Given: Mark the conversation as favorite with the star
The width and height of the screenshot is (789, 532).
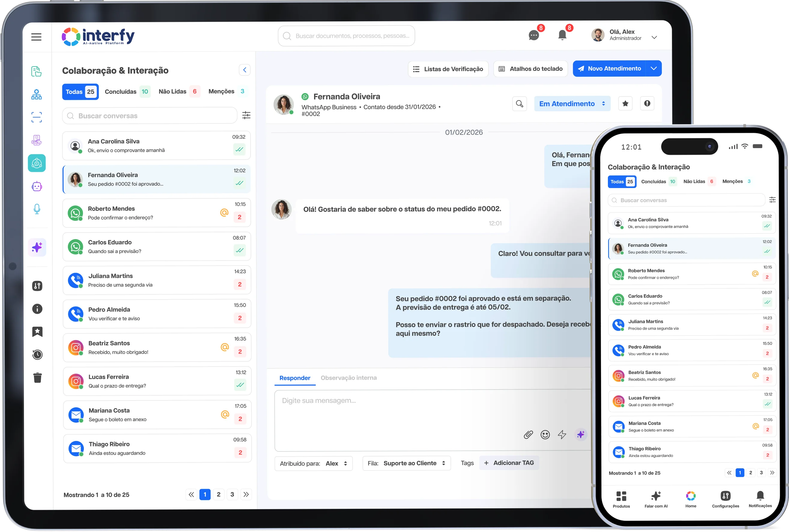Looking at the screenshot, I should pyautogui.click(x=625, y=103).
